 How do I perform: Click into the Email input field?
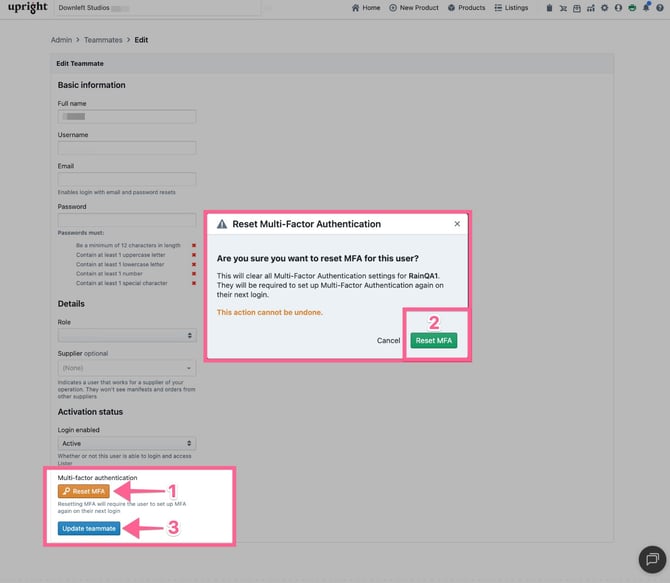(x=126, y=179)
